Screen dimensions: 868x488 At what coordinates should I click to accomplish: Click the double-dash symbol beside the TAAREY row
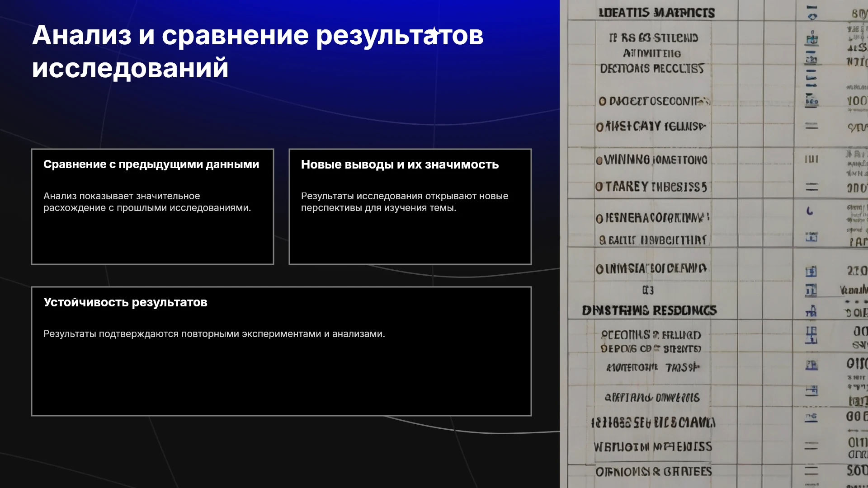coord(812,187)
